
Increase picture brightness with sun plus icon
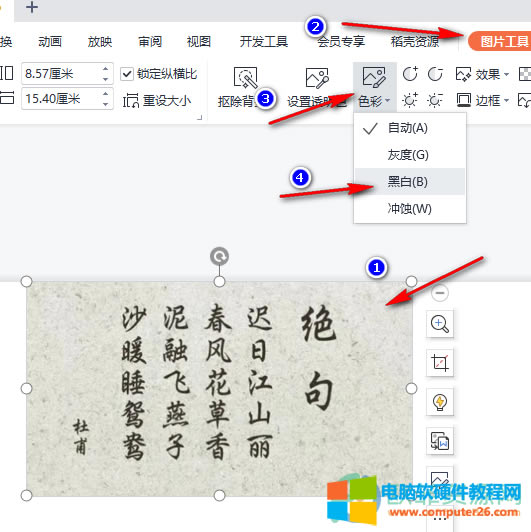point(410,100)
